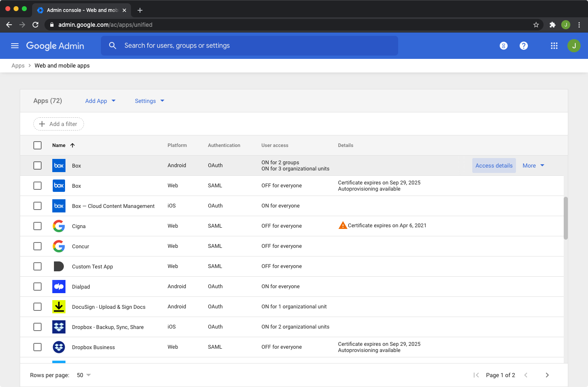Click the Add a filter chip
This screenshot has height=387, width=588.
click(58, 124)
